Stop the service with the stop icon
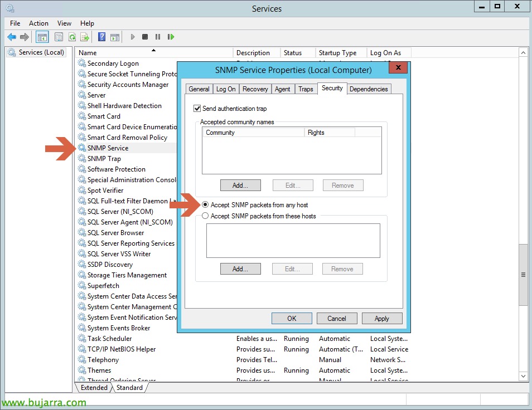Screen dimensions: 532x410 [x=145, y=37]
